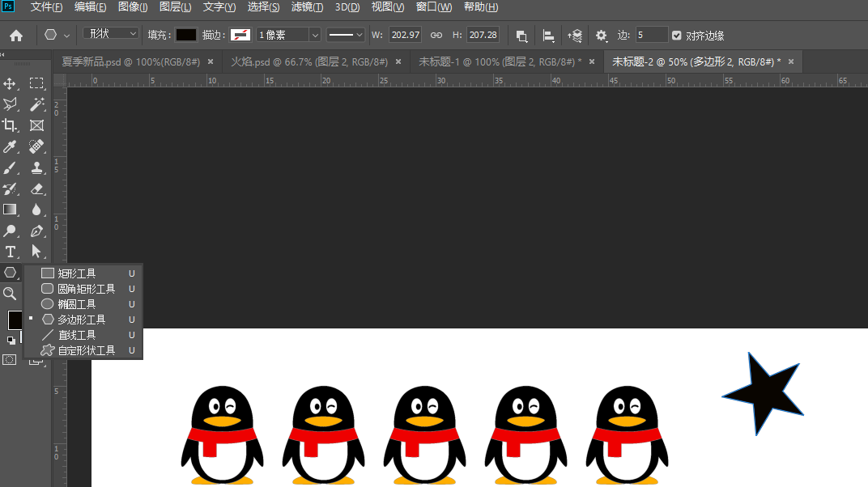868x487 pixels.
Task: Select the Eraser tool
Action: pyautogui.click(x=36, y=188)
